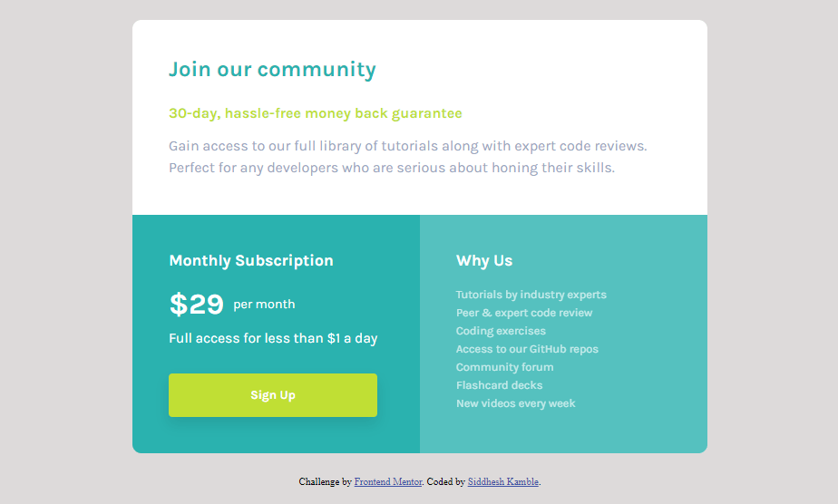Select the money back guarantee subheading
Viewport: 838px width, 504px height.
pos(316,113)
